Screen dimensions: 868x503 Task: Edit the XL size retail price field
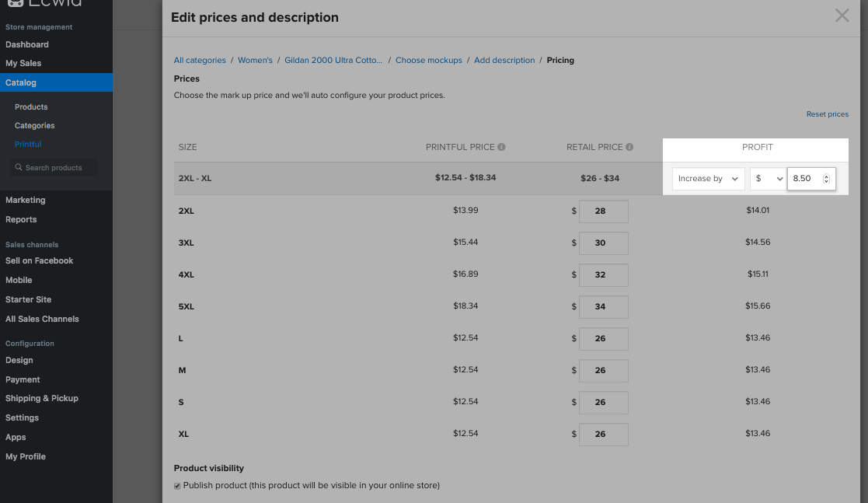point(603,435)
